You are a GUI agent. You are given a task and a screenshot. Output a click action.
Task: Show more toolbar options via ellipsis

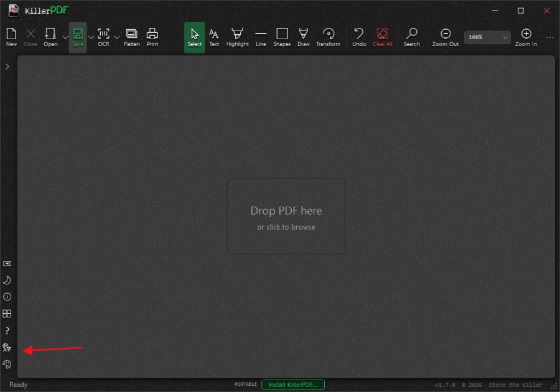549,37
